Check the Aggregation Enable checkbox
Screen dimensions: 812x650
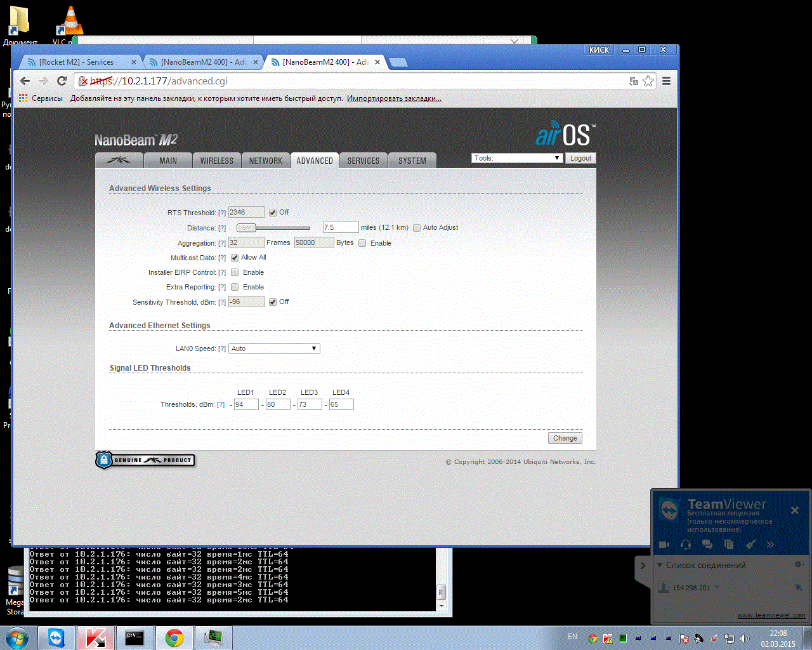pyautogui.click(x=362, y=243)
